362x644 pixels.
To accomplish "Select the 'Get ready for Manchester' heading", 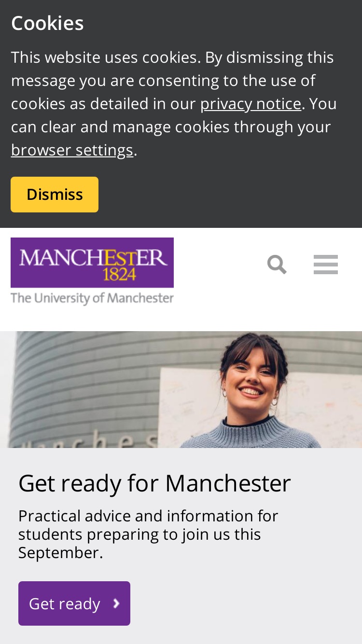I will point(154,483).
